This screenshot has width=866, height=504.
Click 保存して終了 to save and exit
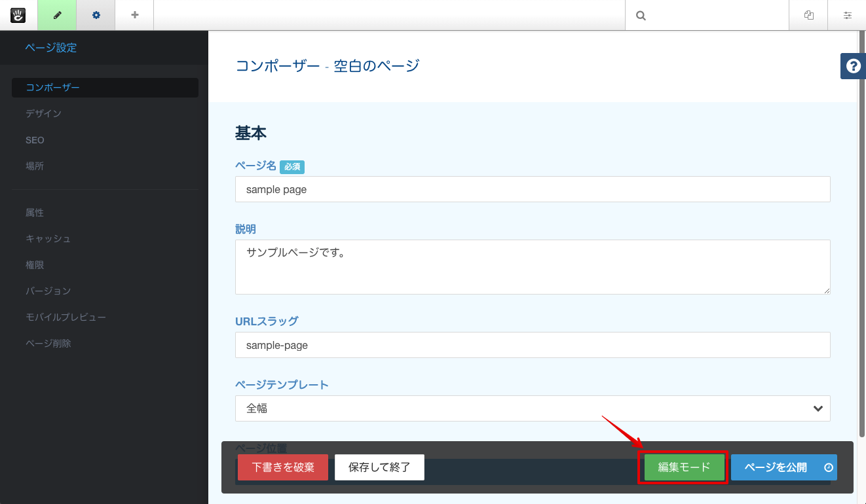379,467
